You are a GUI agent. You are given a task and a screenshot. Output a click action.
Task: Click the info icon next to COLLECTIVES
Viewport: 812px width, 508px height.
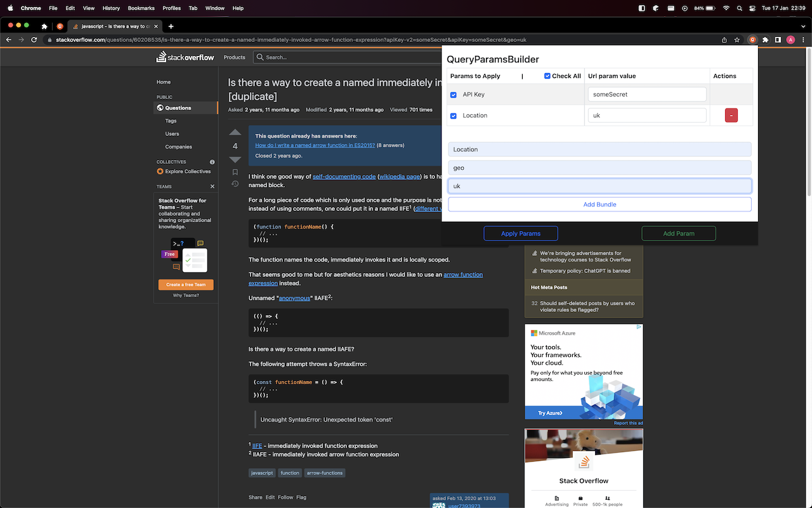pyautogui.click(x=211, y=162)
